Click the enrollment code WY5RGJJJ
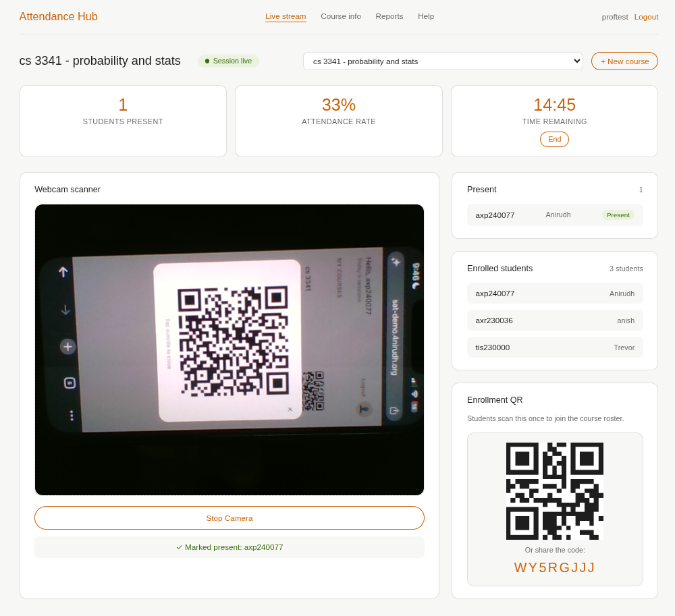The image size is (675, 616). click(x=554, y=567)
